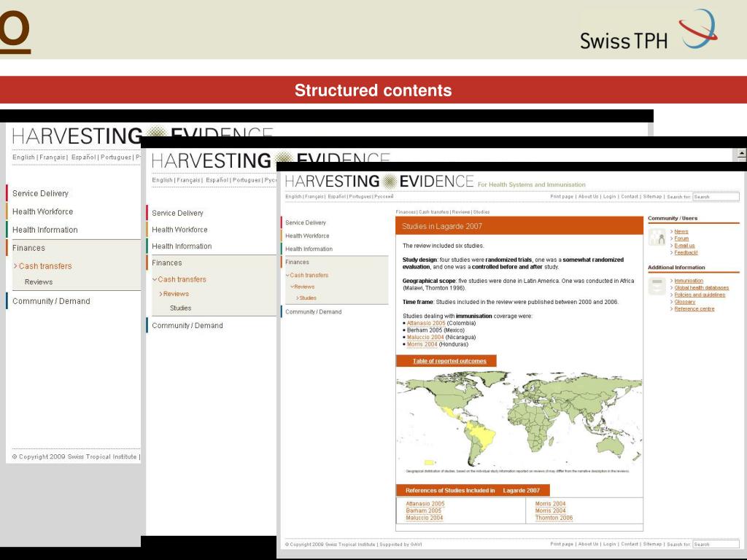Focus the footer Search input field

click(x=716, y=544)
